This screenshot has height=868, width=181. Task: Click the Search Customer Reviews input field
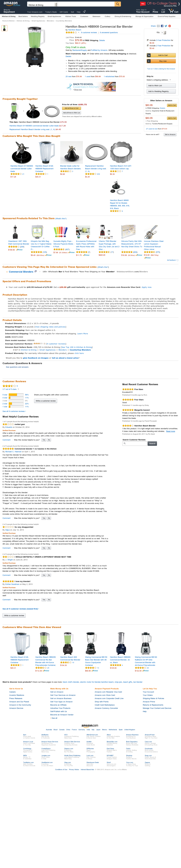[135, 443]
